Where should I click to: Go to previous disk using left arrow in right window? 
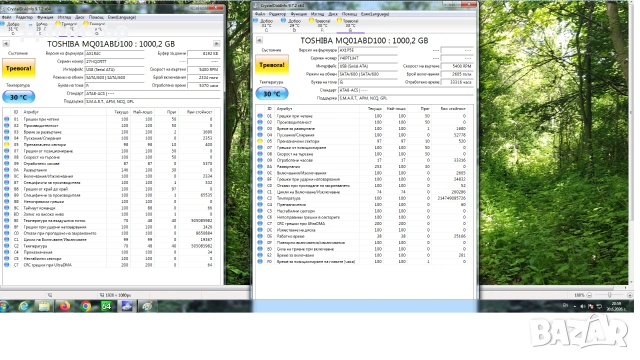coord(259,40)
